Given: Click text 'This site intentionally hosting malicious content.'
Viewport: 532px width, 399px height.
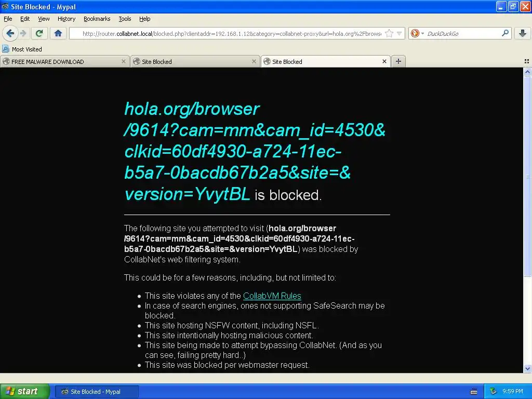Looking at the screenshot, I should tap(229, 335).
